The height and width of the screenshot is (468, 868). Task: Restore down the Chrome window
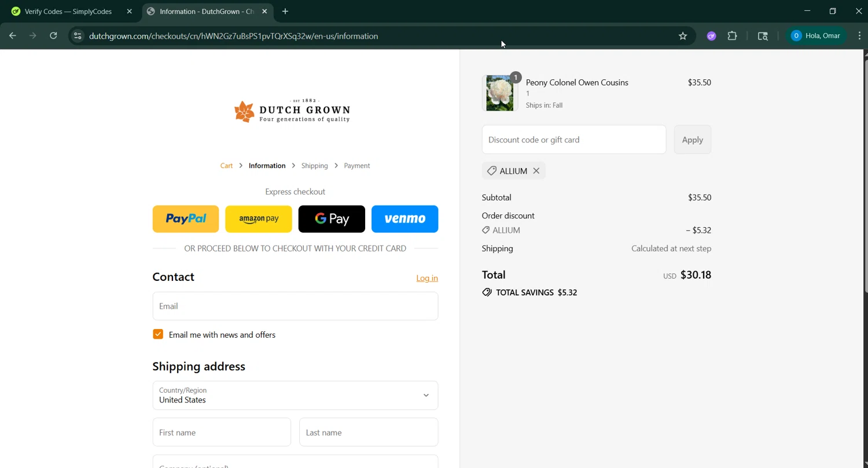[833, 11]
